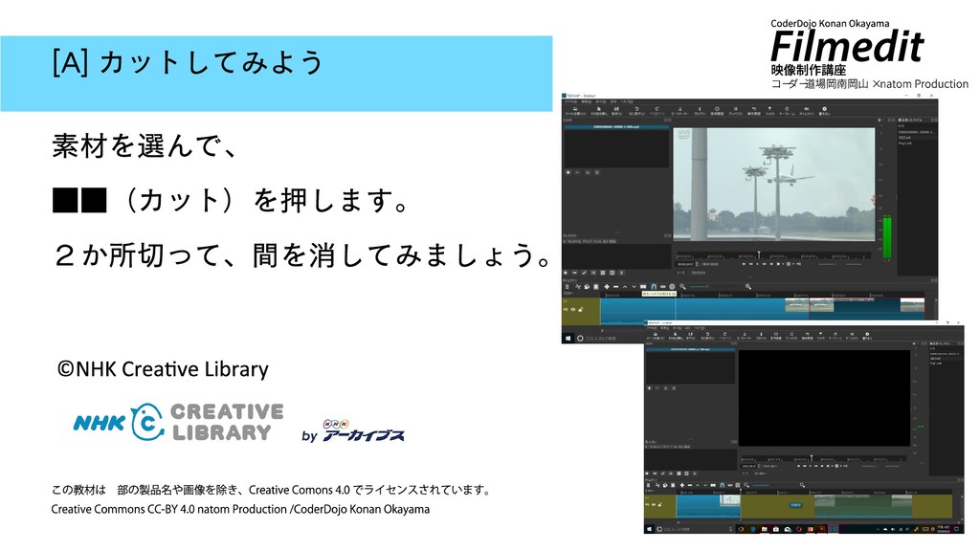
Task: Click Undo icon in upper Shotcut toolbar
Action: point(636,109)
